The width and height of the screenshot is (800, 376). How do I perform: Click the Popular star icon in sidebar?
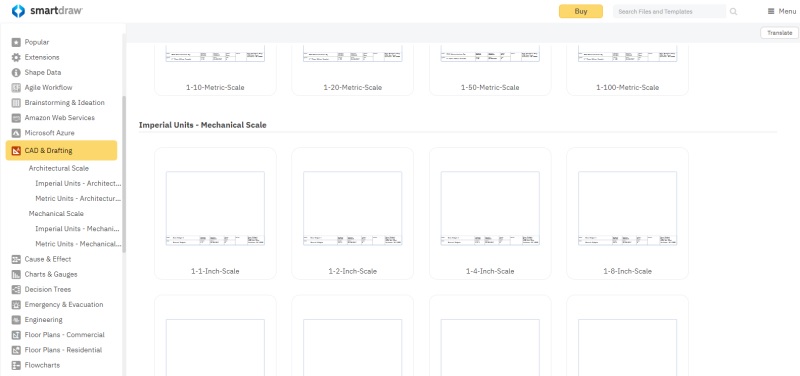tap(16, 42)
